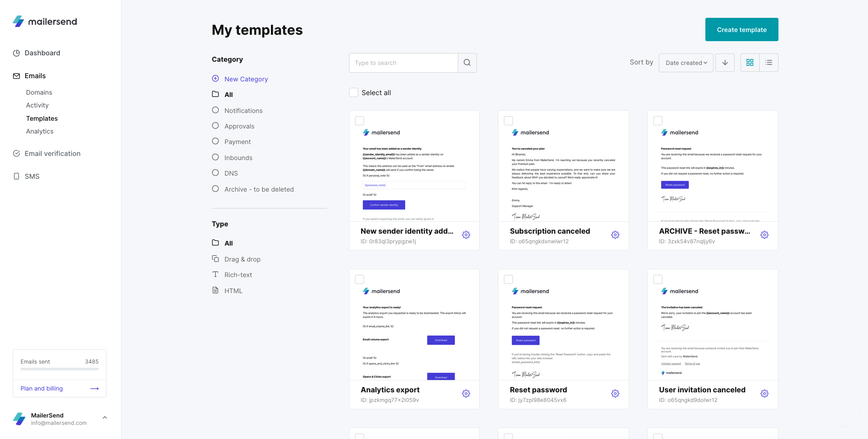This screenshot has height=439, width=868.
Task: Switch to grid view
Action: coord(750,63)
